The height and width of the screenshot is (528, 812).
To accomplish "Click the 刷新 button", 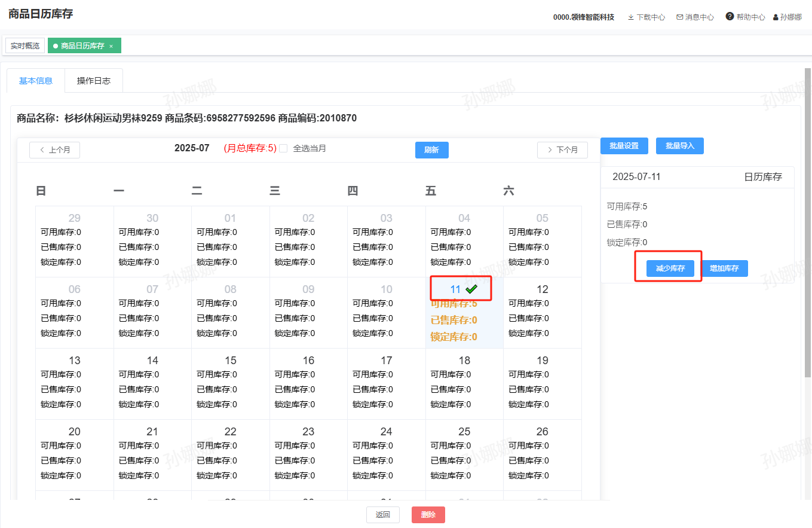I will [431, 150].
